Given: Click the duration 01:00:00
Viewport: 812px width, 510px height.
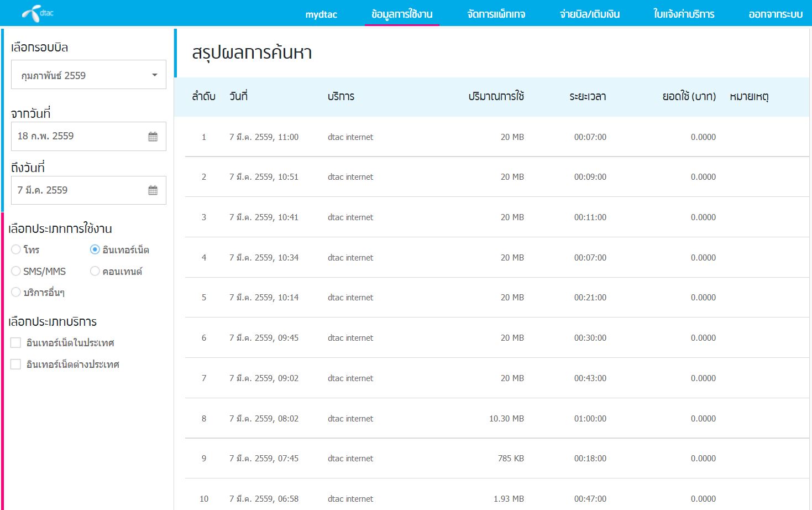Looking at the screenshot, I should (590, 419).
